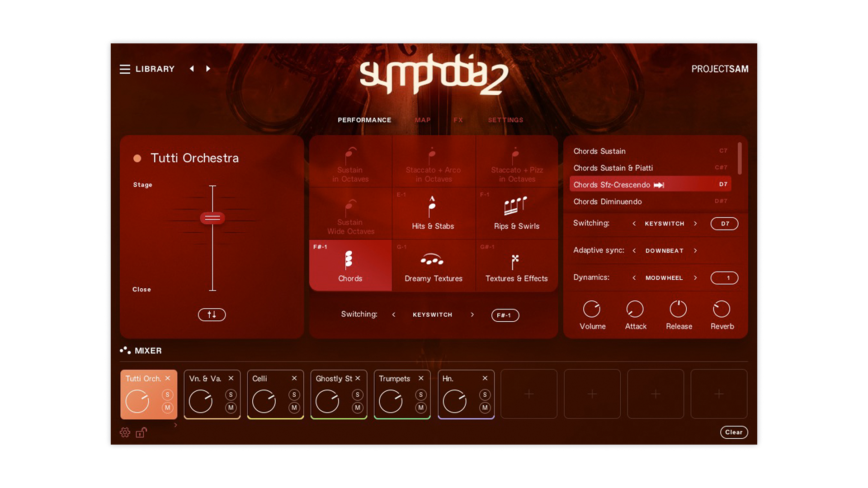Viewport: 868px width, 488px height.
Task: Click the mixer lock icon
Action: point(141,432)
